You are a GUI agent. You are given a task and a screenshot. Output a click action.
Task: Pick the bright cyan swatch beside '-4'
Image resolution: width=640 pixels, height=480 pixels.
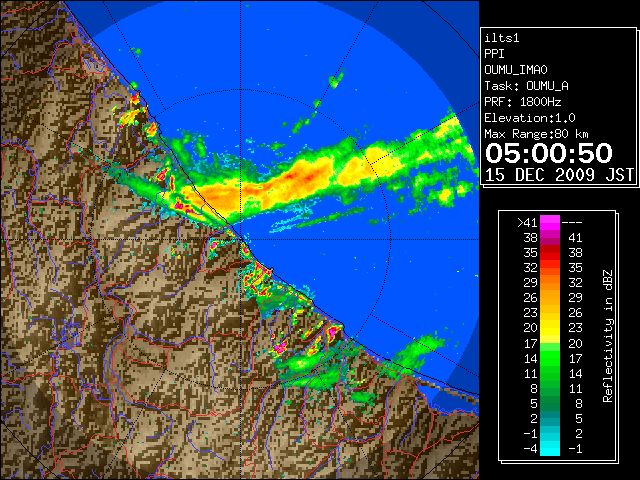(550, 449)
